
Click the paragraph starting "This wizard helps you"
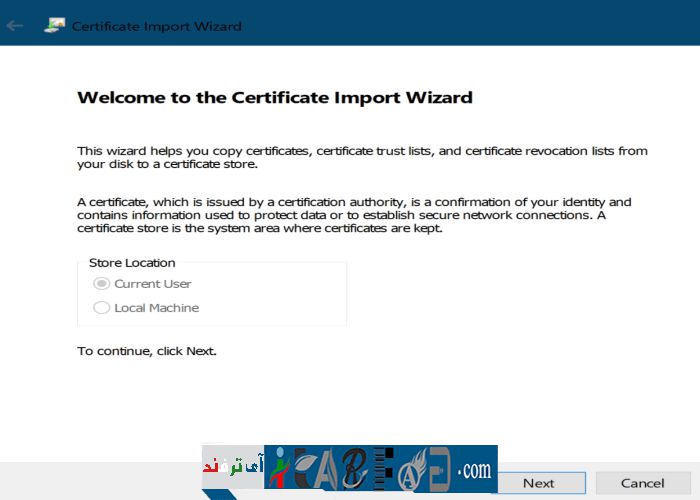click(362, 157)
